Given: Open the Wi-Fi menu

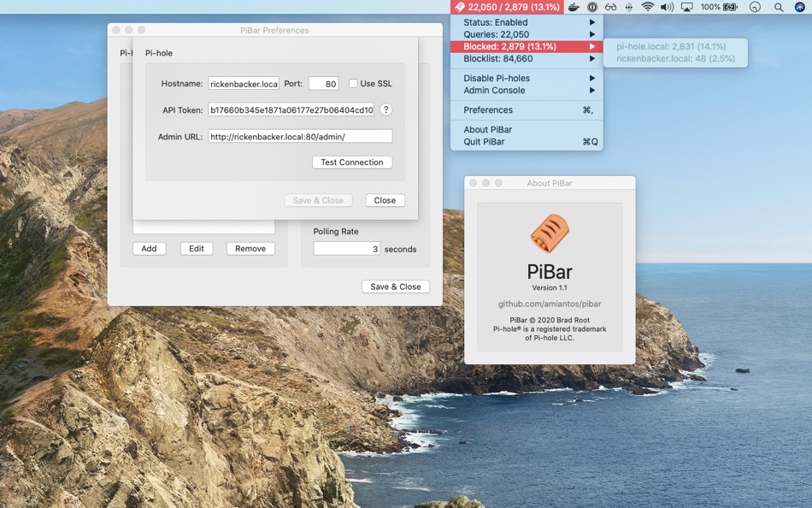Looking at the screenshot, I should point(647,7).
